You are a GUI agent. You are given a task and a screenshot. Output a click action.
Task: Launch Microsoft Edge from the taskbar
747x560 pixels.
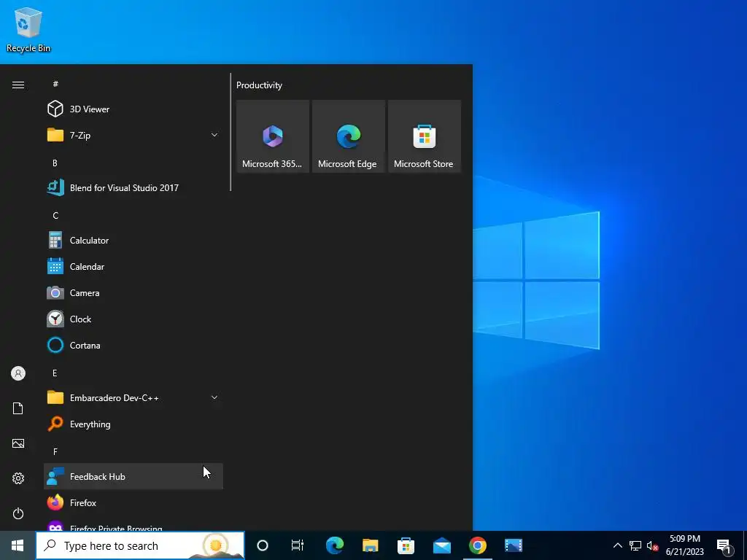point(334,545)
